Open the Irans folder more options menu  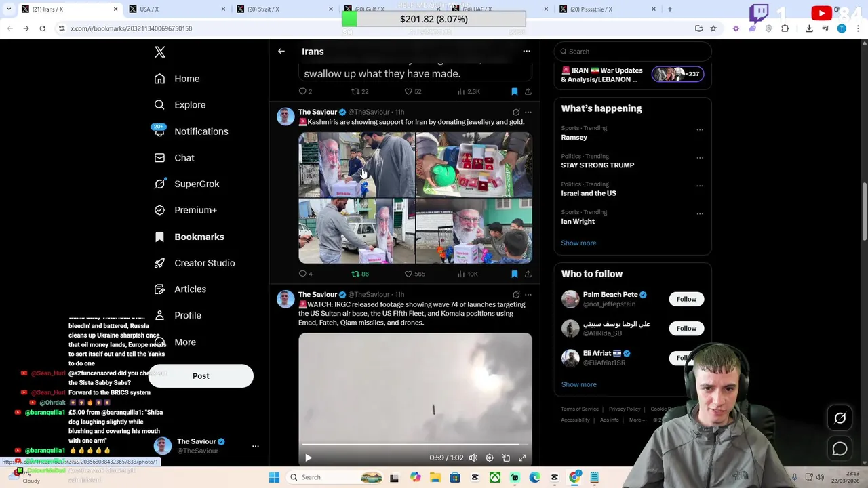coord(526,52)
